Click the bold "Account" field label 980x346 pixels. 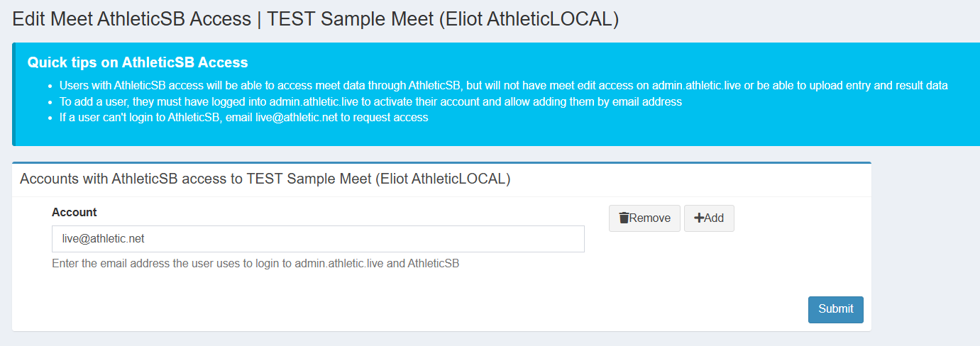(75, 212)
